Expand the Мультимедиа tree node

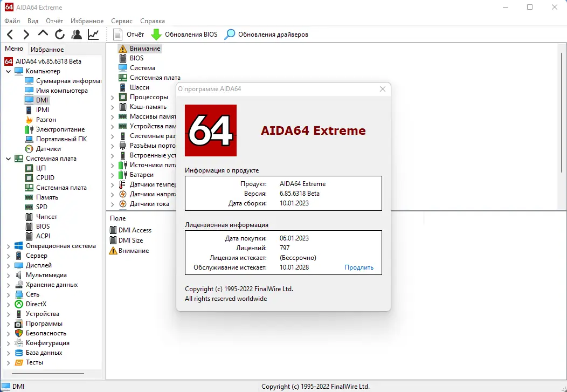click(x=8, y=275)
